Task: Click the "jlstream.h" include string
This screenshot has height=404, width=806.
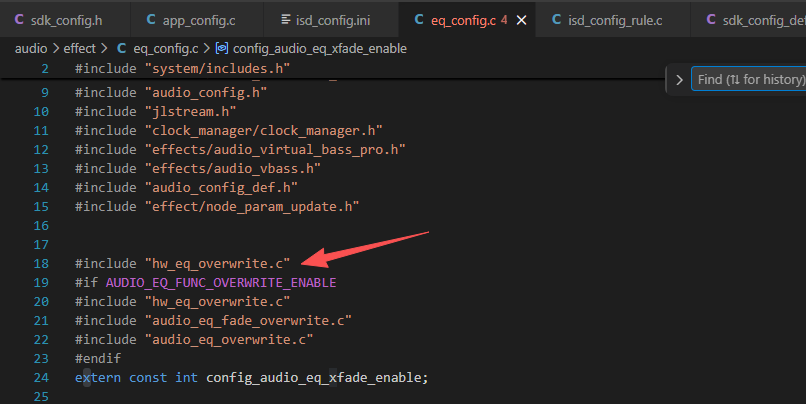Action: click(x=191, y=112)
